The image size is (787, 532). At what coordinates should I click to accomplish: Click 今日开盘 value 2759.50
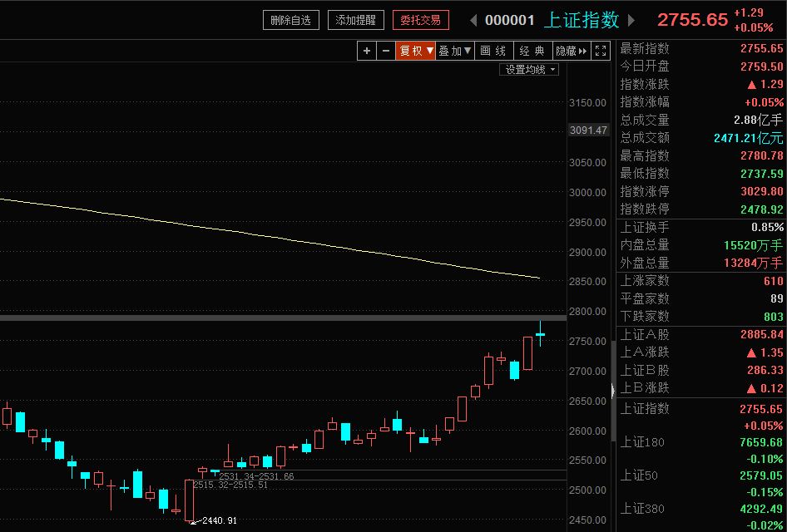[762, 66]
